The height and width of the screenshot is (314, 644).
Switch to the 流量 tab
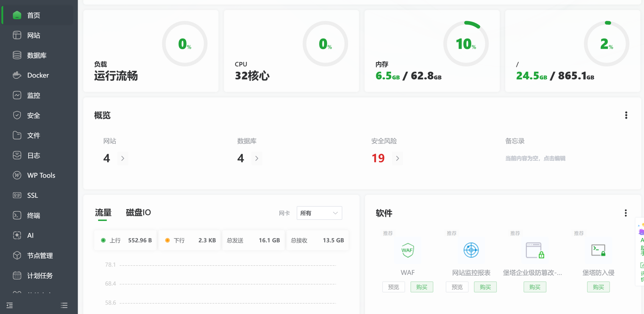[x=103, y=213]
